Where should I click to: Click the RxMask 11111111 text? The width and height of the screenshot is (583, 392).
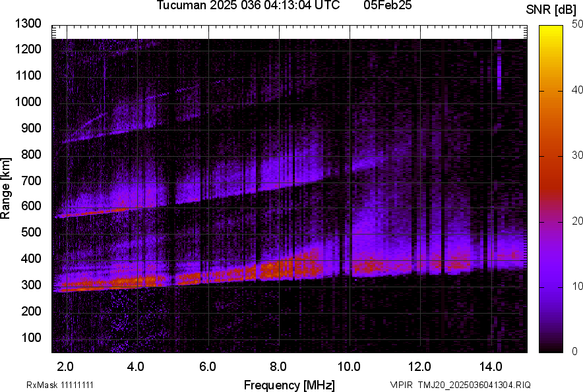point(60,385)
